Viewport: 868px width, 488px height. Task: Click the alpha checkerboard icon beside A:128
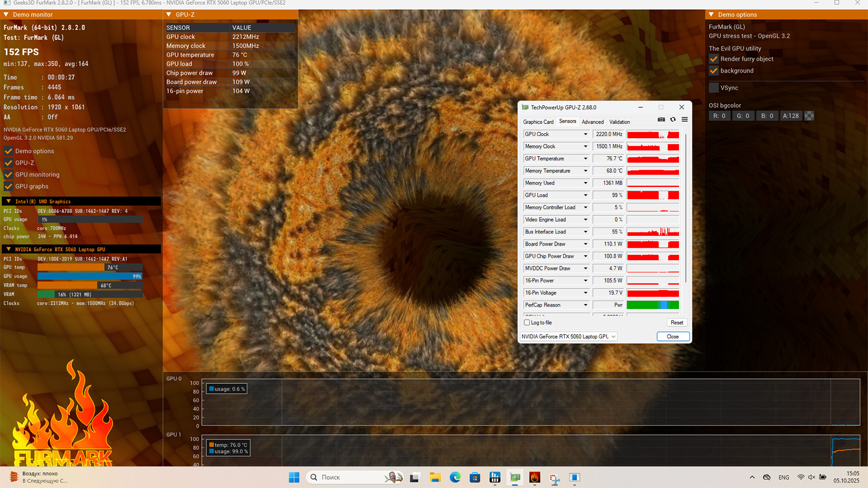tap(809, 115)
